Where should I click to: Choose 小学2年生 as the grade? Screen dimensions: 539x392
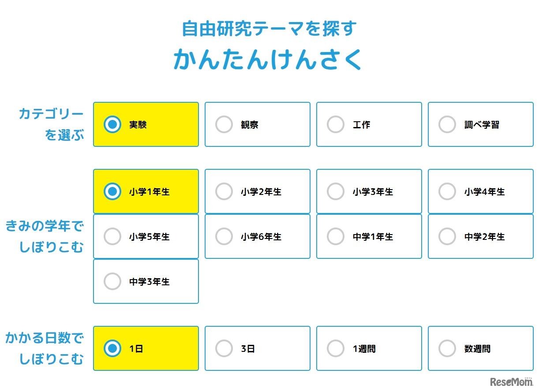[224, 192]
